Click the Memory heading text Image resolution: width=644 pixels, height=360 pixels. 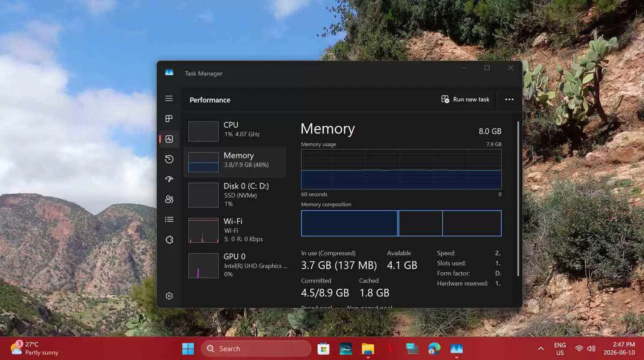[327, 129]
